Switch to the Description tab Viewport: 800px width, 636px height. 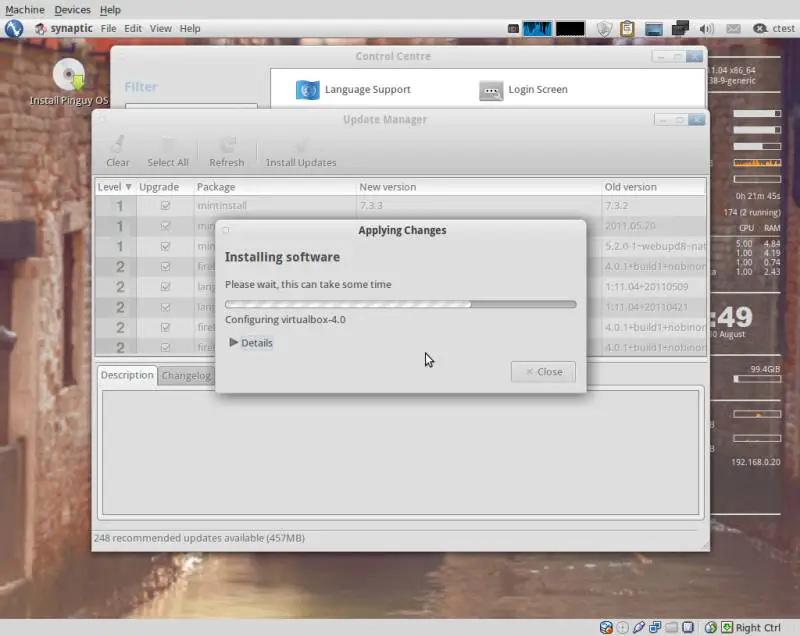tap(127, 375)
